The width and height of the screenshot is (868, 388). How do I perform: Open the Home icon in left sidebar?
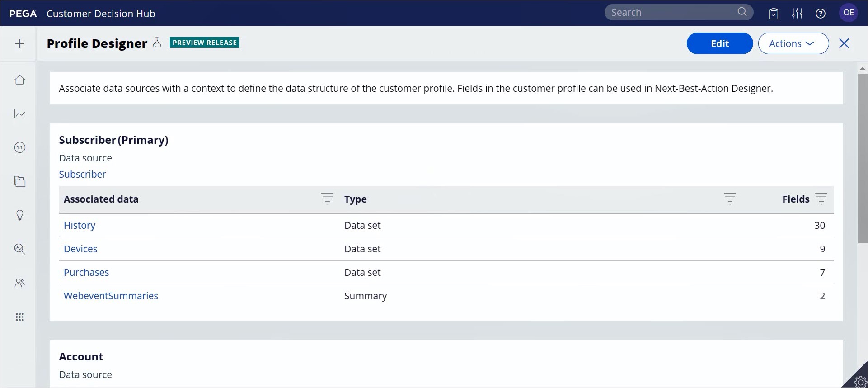tap(19, 80)
